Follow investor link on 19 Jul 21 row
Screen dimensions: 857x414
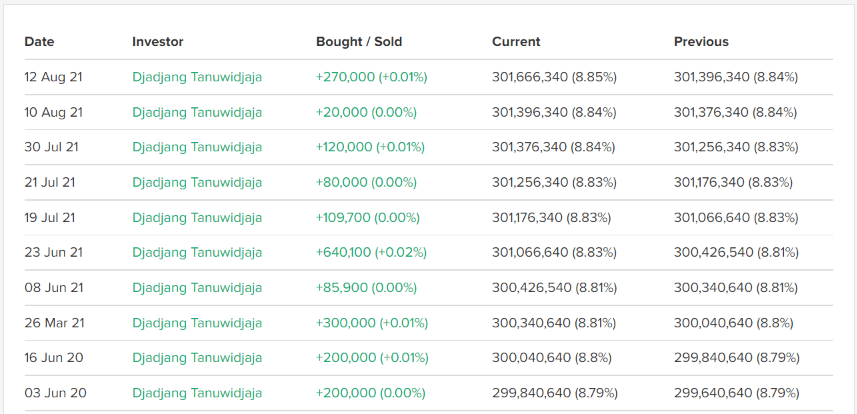pos(197,217)
